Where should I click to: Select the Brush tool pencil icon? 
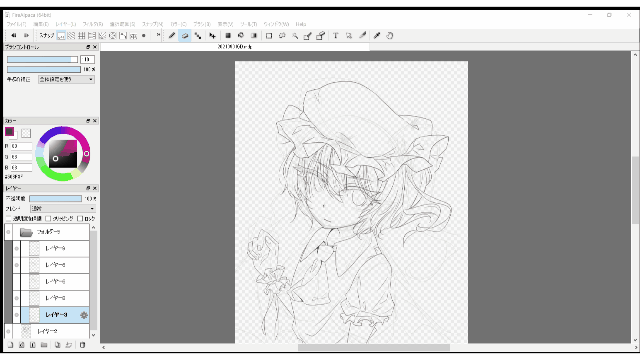tap(172, 36)
